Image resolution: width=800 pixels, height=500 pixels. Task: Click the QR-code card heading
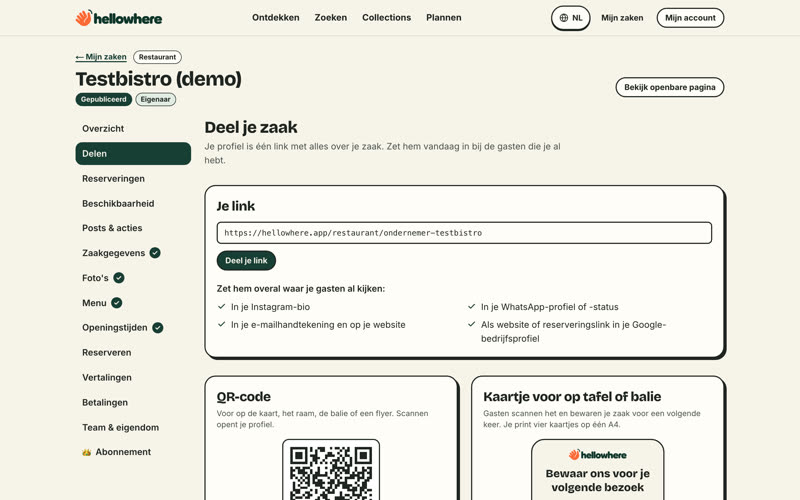point(243,396)
